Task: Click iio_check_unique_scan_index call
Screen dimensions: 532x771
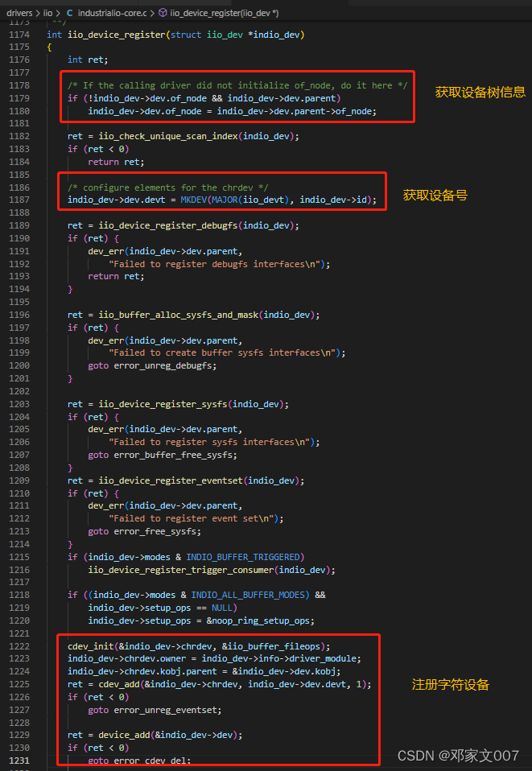Action: pos(168,136)
